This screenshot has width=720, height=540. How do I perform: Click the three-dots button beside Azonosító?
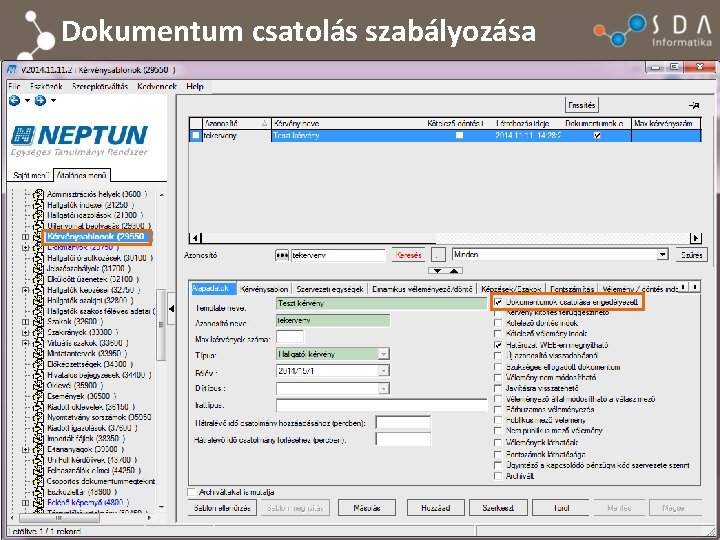pos(281,255)
